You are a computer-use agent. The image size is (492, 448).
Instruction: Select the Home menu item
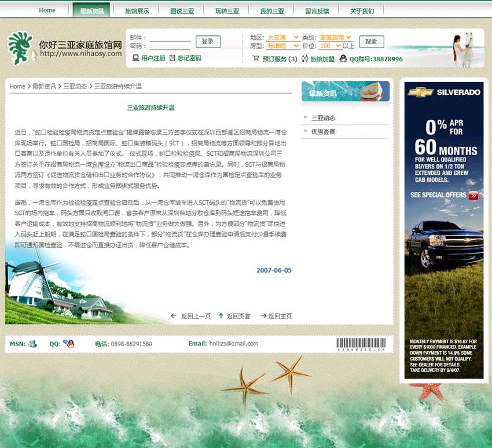(x=47, y=9)
